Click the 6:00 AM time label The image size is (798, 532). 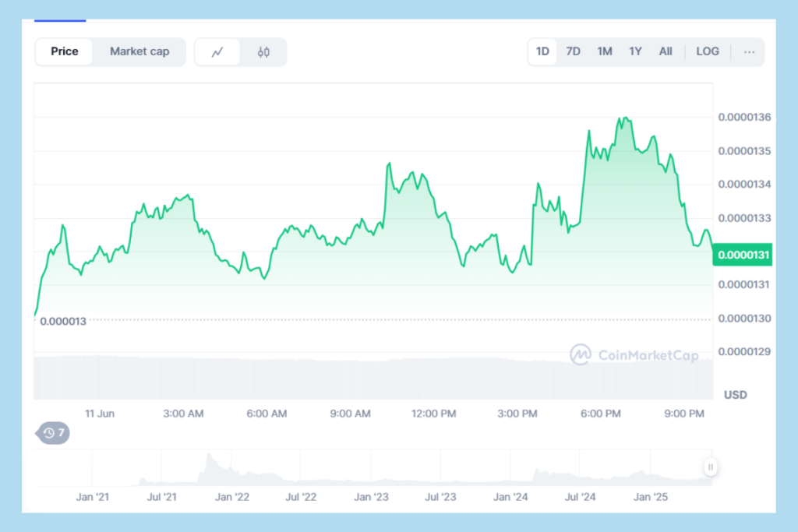[x=267, y=414]
